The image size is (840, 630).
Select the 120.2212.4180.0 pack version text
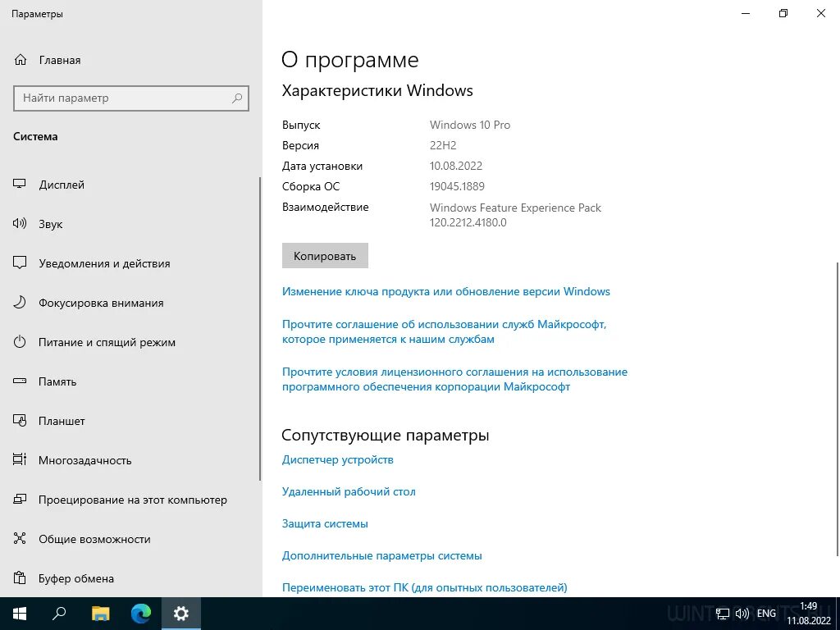pyautogui.click(x=468, y=222)
